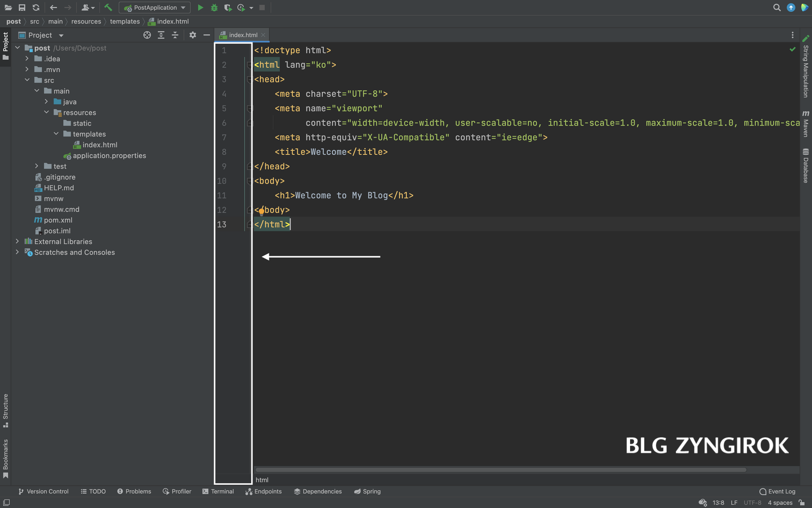Collapse the templates folder
Image resolution: width=812 pixels, height=508 pixels.
(56, 134)
